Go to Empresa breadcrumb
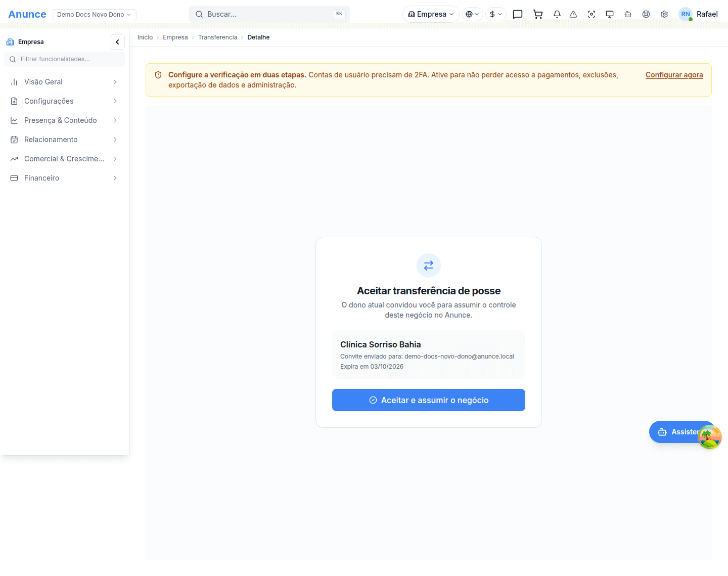This screenshot has height=576, width=728. 175,37
